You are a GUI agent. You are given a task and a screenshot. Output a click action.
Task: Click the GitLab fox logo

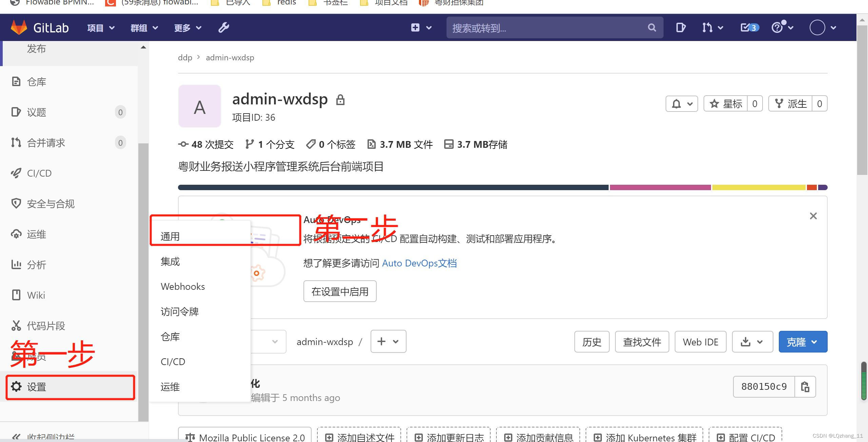19,27
